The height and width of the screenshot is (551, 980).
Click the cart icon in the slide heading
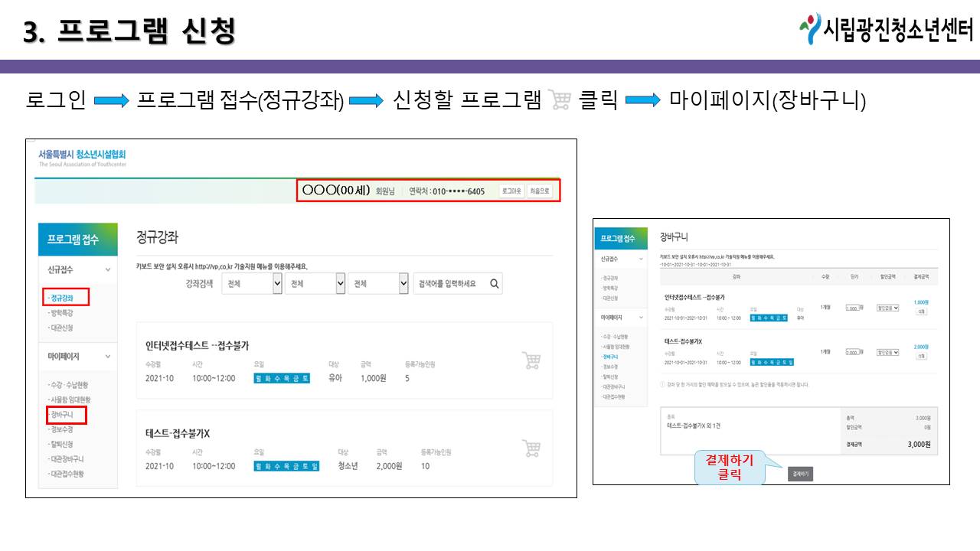[x=560, y=101]
